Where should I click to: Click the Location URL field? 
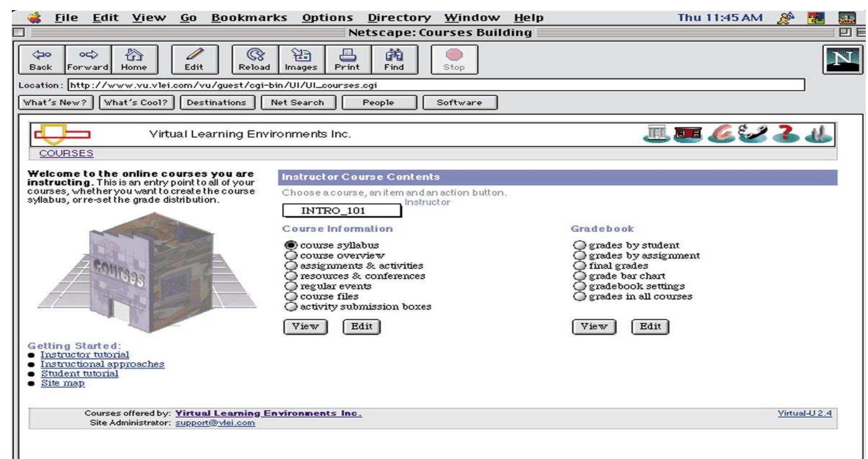[x=436, y=85]
